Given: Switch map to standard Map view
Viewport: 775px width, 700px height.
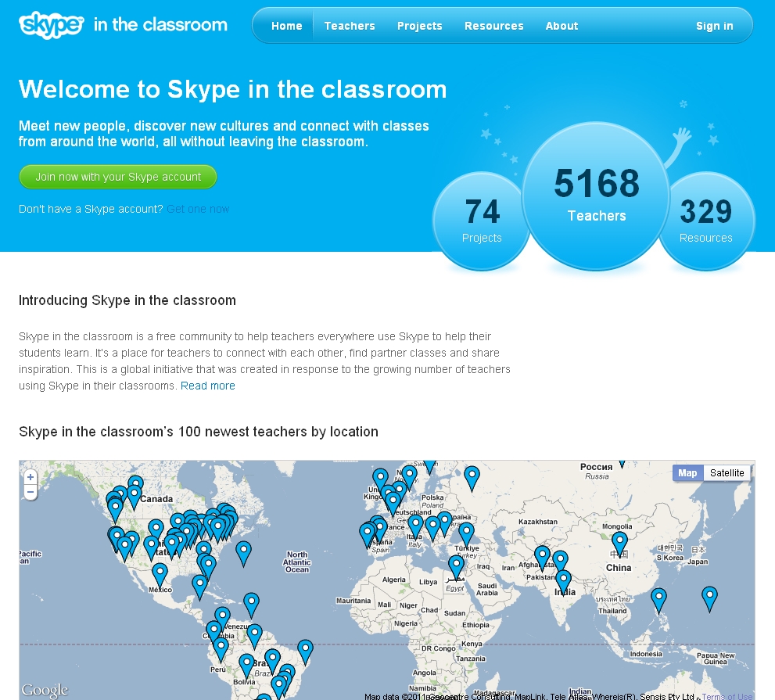Looking at the screenshot, I should 687,472.
